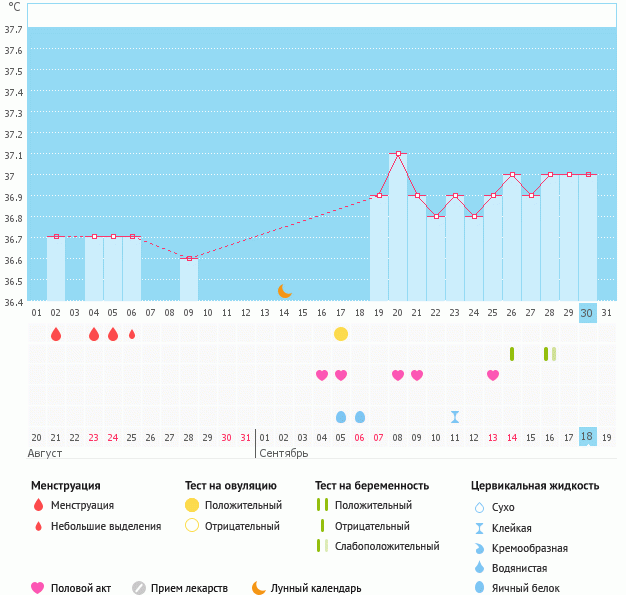Click the pink heart on cycle day 16
Image resolution: width=626 pixels, height=595 pixels.
tap(322, 375)
